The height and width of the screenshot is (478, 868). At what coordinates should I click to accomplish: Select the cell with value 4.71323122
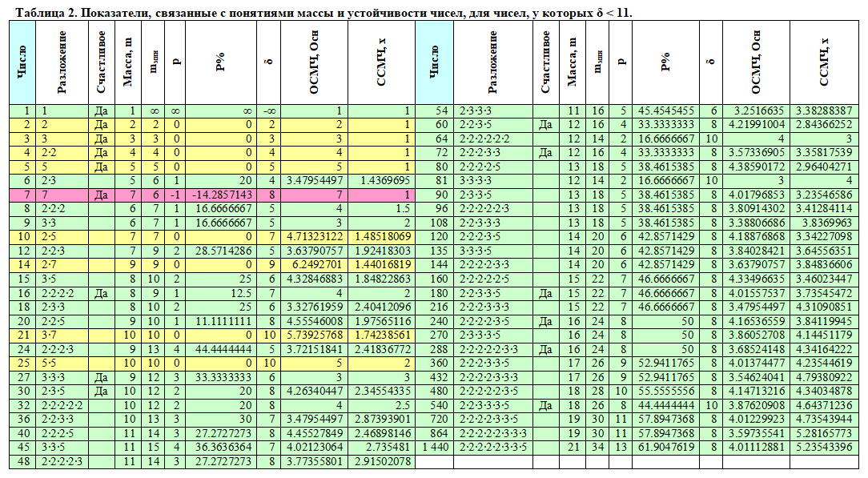coord(315,237)
